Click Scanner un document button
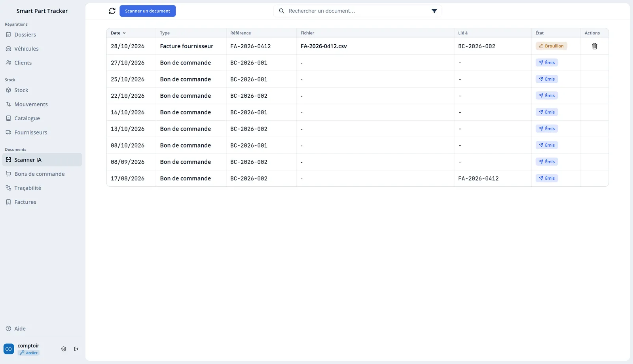The image size is (633, 364). click(x=148, y=11)
